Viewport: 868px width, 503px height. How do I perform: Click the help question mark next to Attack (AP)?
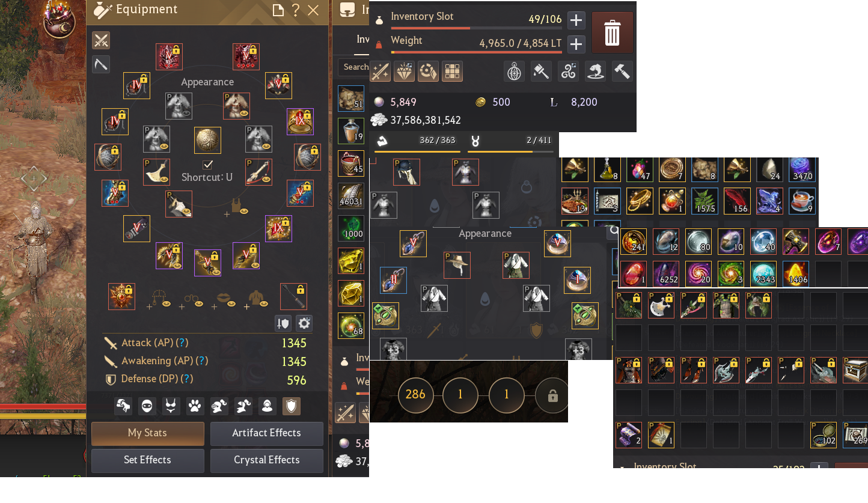(x=182, y=343)
